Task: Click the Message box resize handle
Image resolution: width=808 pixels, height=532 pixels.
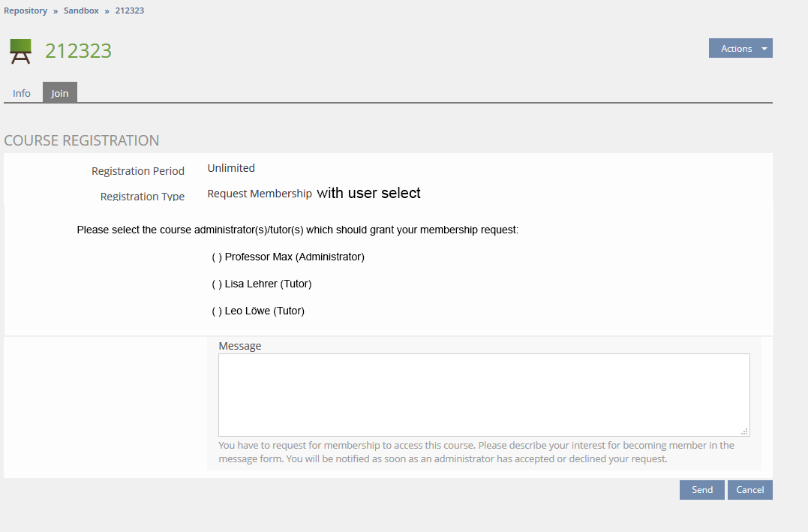Action: pyautogui.click(x=744, y=431)
